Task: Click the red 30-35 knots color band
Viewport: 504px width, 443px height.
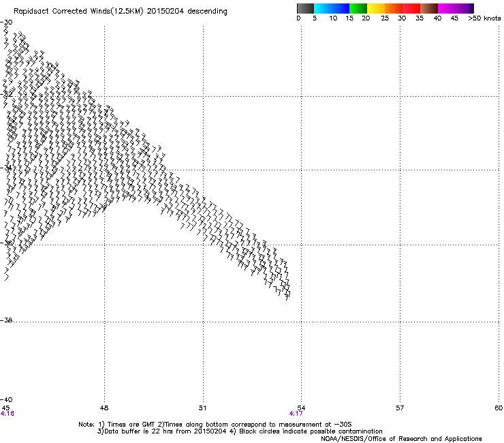Action: click(411, 8)
